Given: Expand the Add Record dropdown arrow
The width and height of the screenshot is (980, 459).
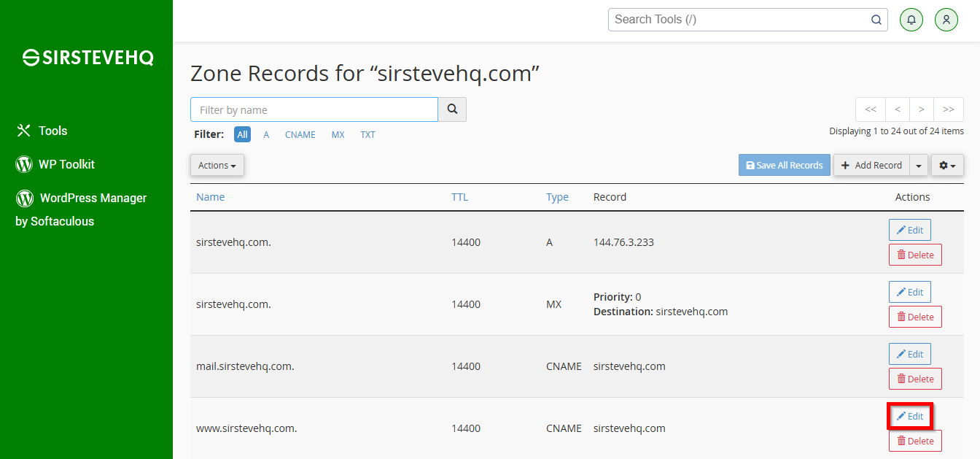Looking at the screenshot, I should [x=919, y=166].
